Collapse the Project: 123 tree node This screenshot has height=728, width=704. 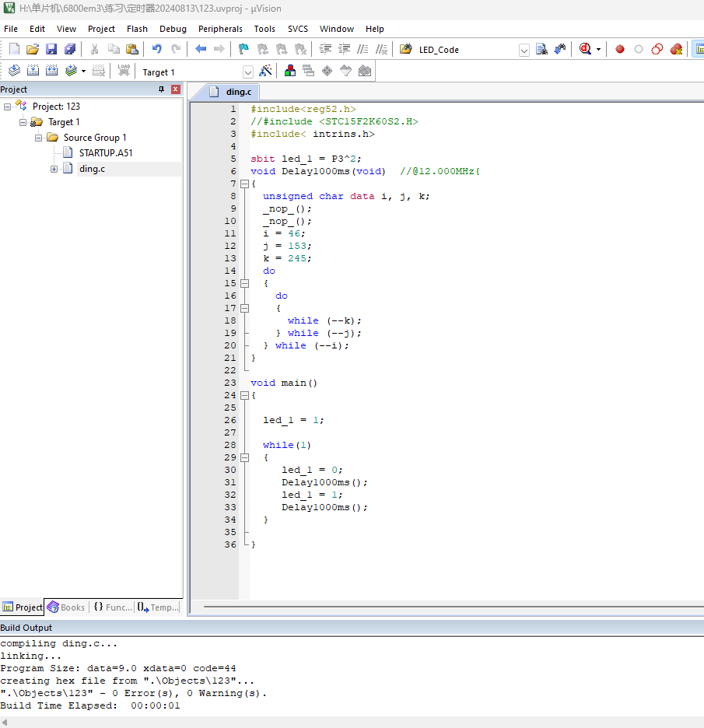(x=8, y=107)
